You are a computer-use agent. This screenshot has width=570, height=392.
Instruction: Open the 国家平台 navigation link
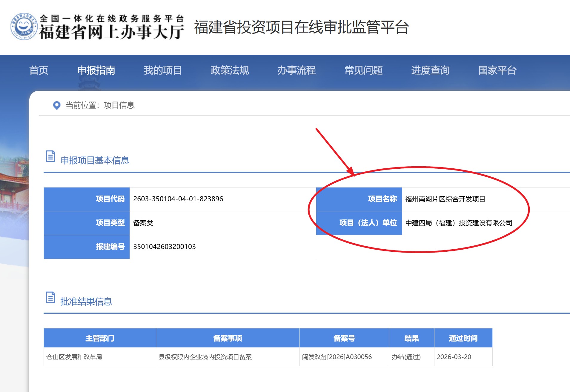point(497,70)
